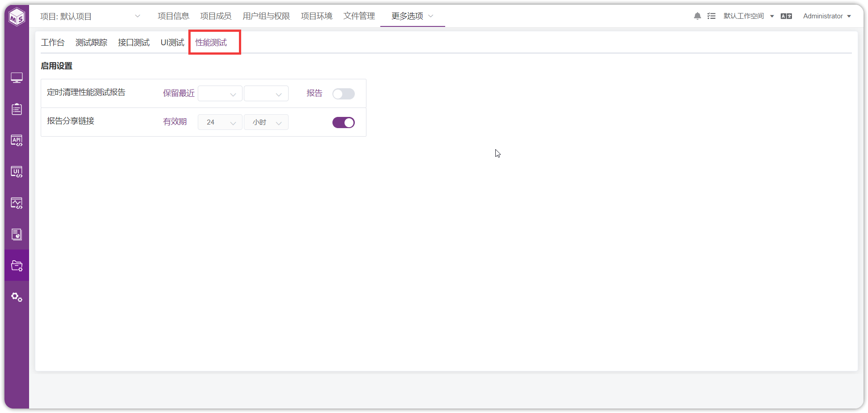Screen dimensions: 868x413
Task: Go to 项目信息 in top menu
Action: pos(174,16)
